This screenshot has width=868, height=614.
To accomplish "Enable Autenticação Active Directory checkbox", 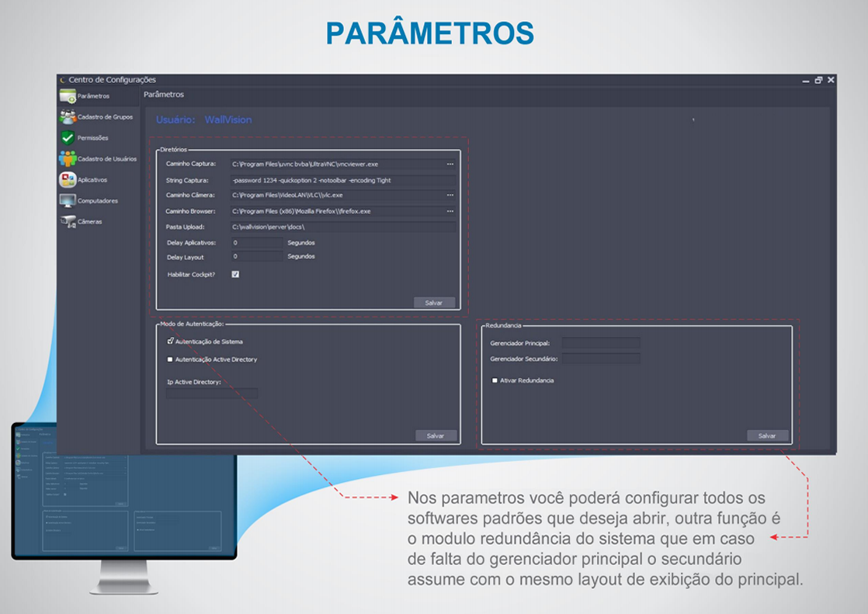I will tap(170, 359).
